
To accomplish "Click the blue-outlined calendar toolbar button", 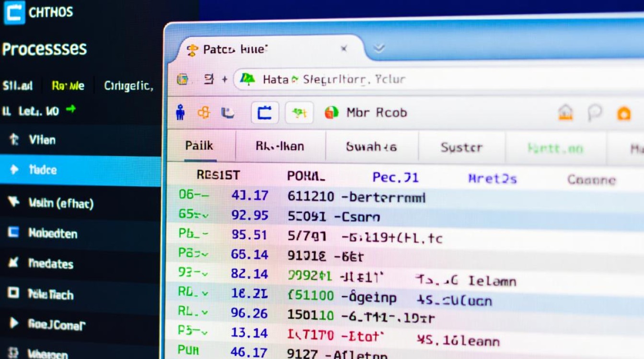I will point(264,113).
